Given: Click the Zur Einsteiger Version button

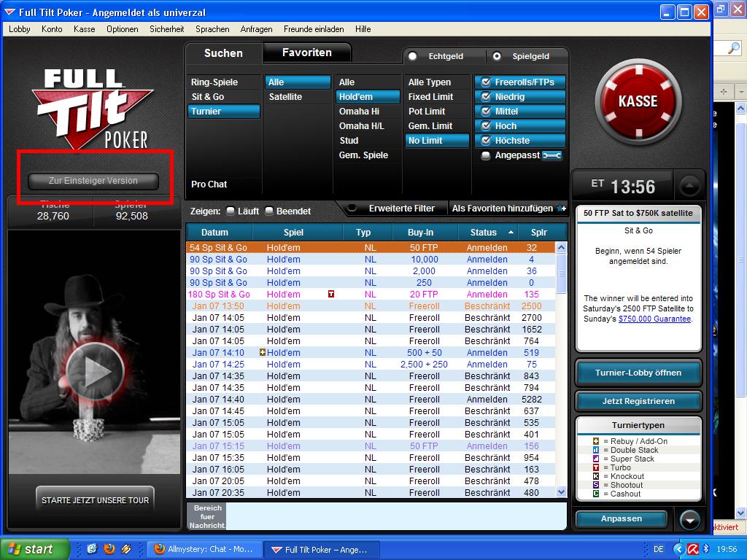Looking at the screenshot, I should click(x=93, y=181).
